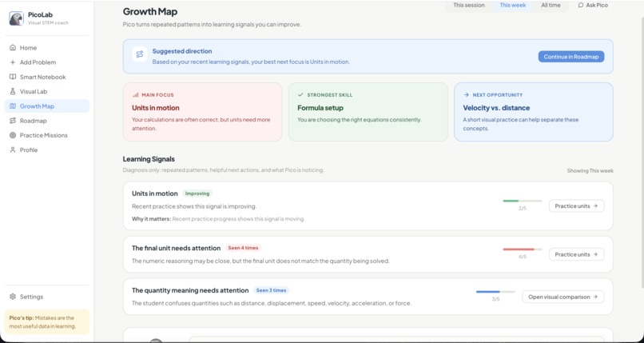Open the Formula setup strongest skill card
The height and width of the screenshot is (343, 644).
pos(368,112)
